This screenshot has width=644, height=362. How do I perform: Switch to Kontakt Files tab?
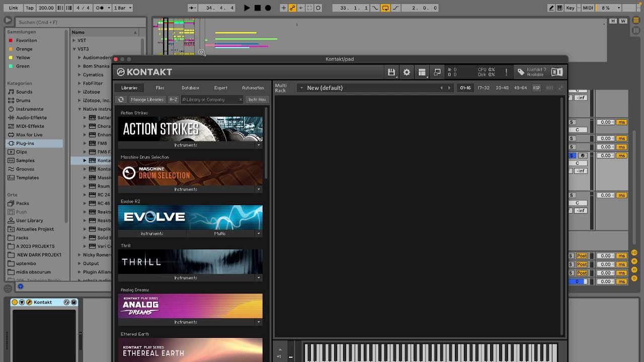pyautogui.click(x=160, y=88)
